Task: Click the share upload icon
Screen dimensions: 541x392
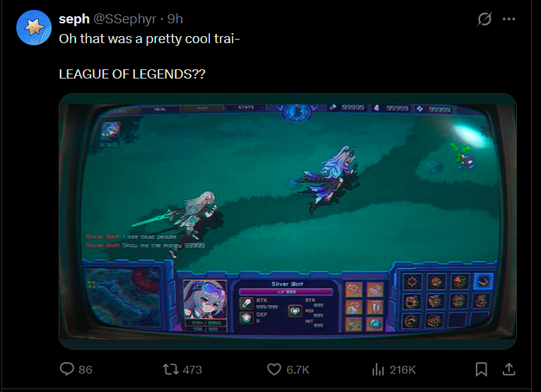Action: point(508,369)
